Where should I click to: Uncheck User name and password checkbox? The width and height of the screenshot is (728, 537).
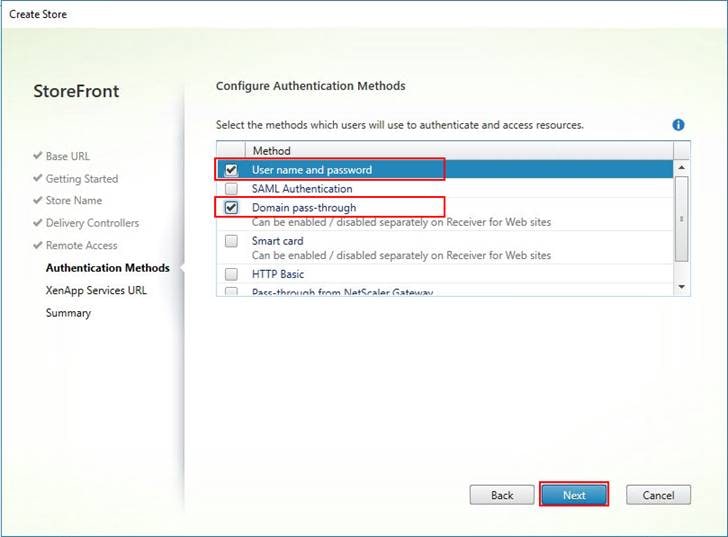pyautogui.click(x=231, y=170)
